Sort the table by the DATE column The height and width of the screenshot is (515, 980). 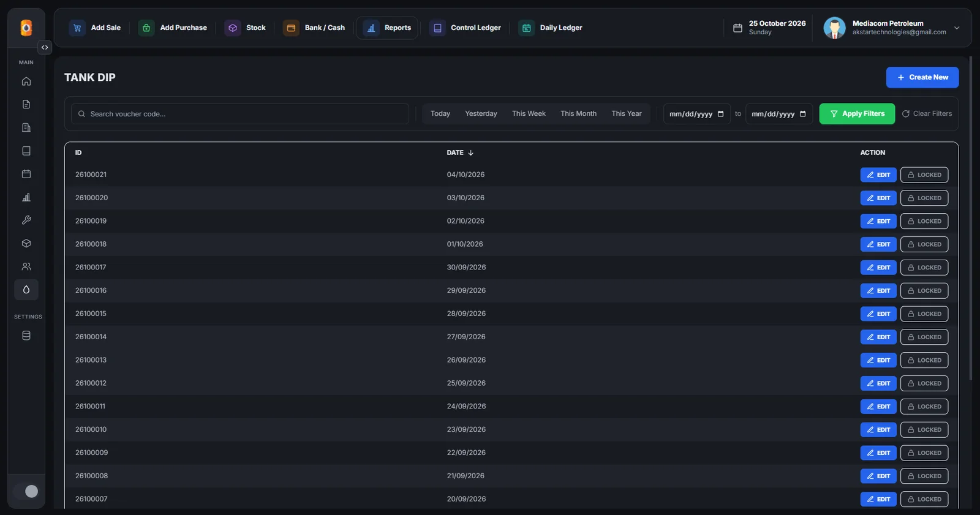pyautogui.click(x=460, y=152)
